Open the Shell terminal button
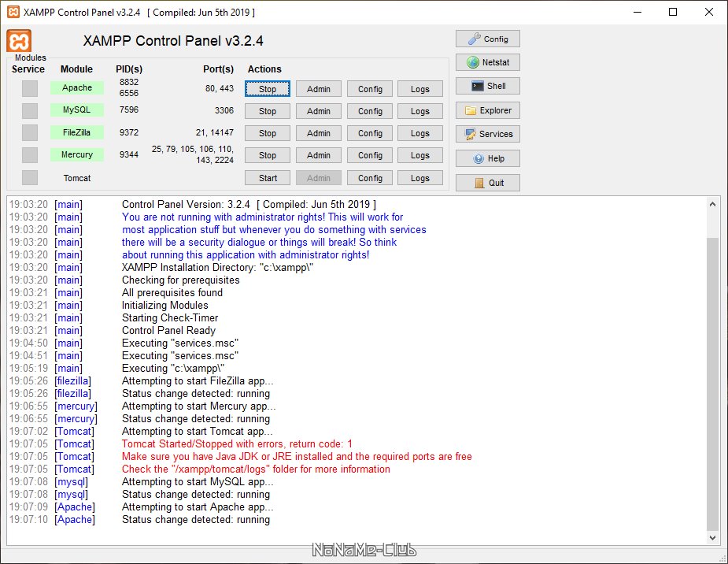 pos(487,86)
